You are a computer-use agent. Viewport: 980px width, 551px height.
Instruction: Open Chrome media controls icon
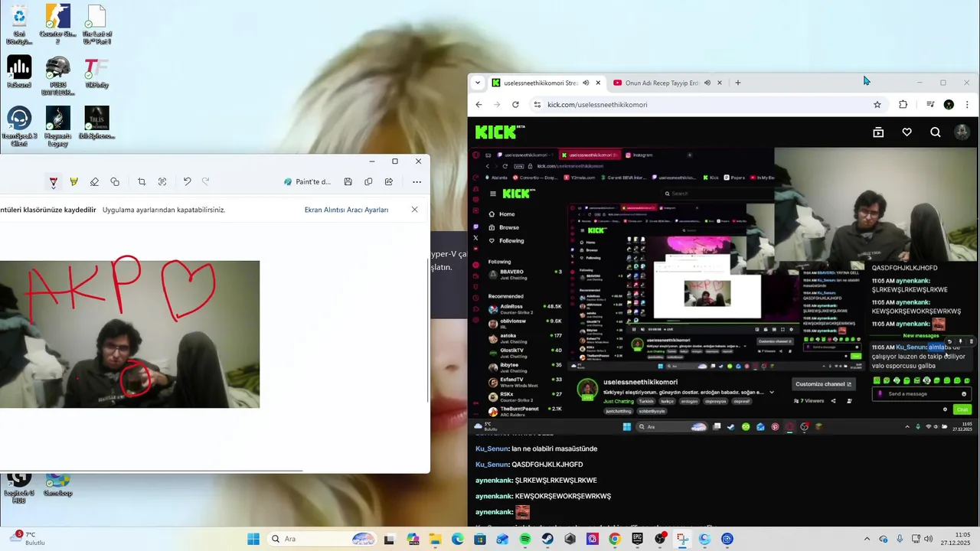click(x=930, y=105)
